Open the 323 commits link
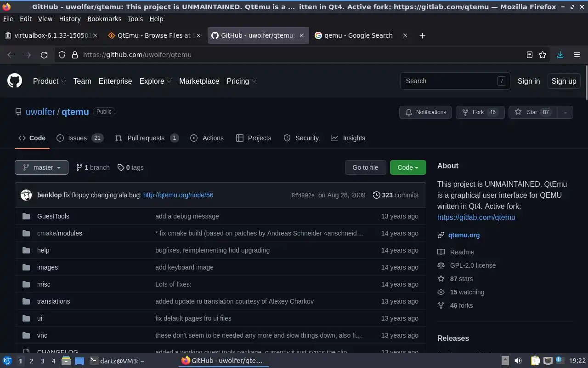Screen dimensions: 588x368 [396, 195]
